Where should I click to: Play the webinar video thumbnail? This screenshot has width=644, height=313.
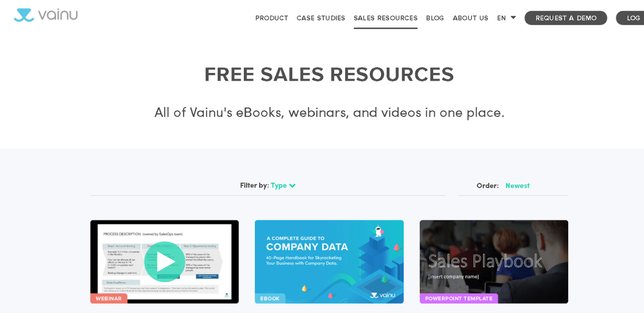(x=164, y=262)
